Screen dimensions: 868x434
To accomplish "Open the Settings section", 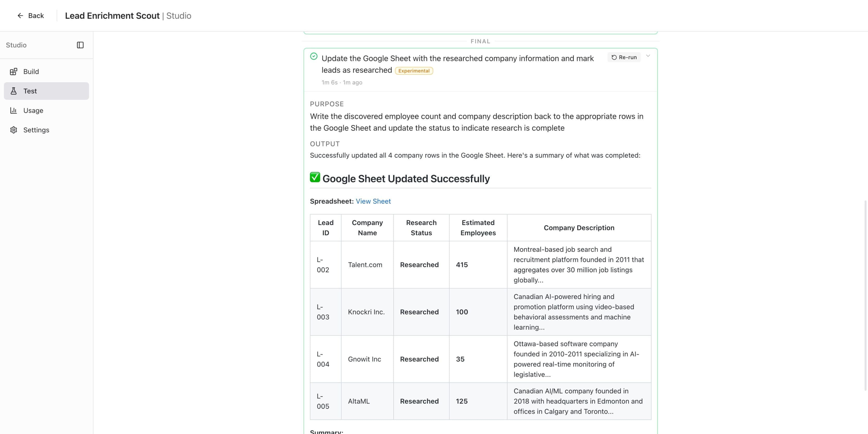I will (x=36, y=130).
